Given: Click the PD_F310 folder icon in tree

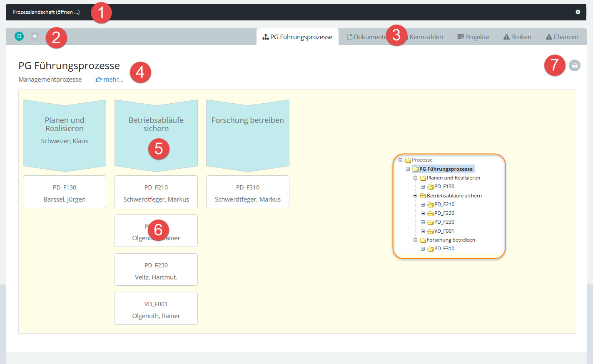Looking at the screenshot, I should pyautogui.click(x=430, y=249).
